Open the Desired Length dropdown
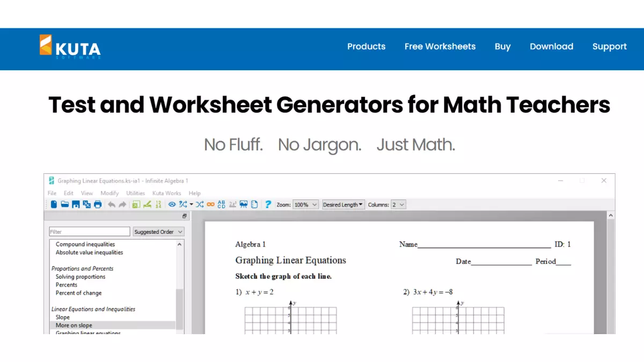 click(x=343, y=204)
